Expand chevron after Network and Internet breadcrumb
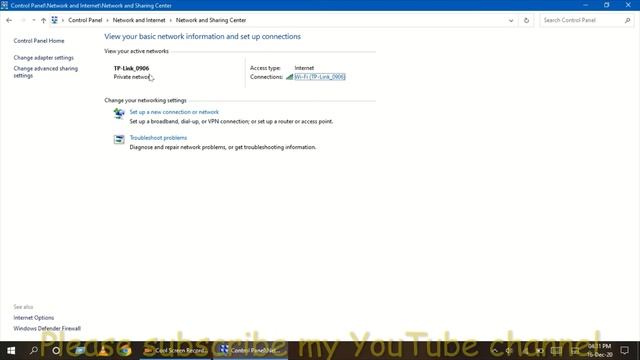 (x=171, y=20)
